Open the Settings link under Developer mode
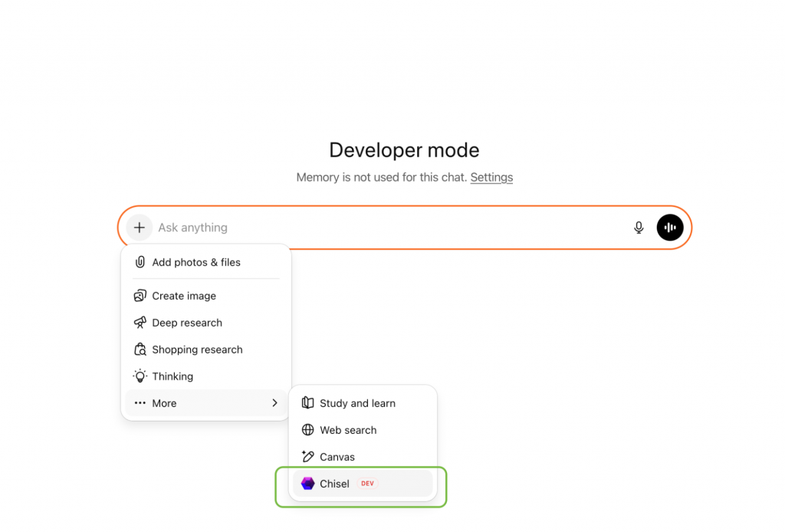Screen dimensions: 785x532 click(x=491, y=177)
